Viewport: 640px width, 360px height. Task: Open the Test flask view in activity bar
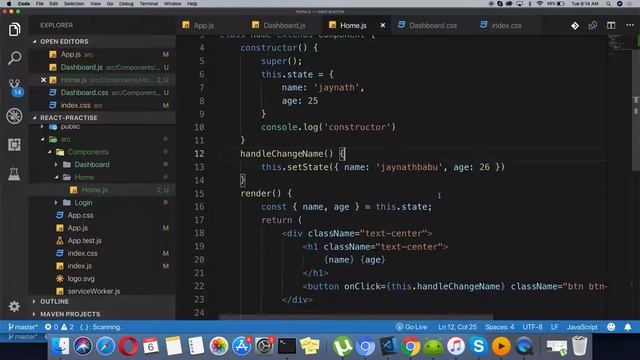coord(14,174)
